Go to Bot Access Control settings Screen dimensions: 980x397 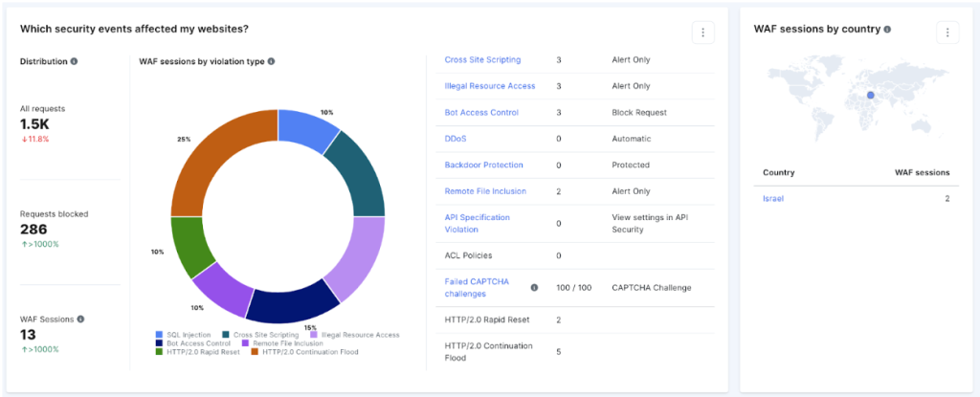[x=481, y=112]
